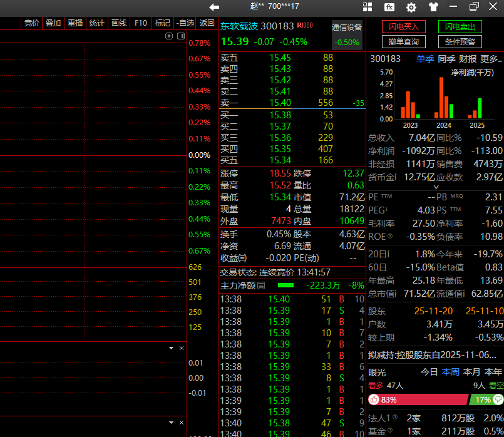Open the 统计 toolbar item
Viewport: 504px width, 437px height.
[97, 23]
